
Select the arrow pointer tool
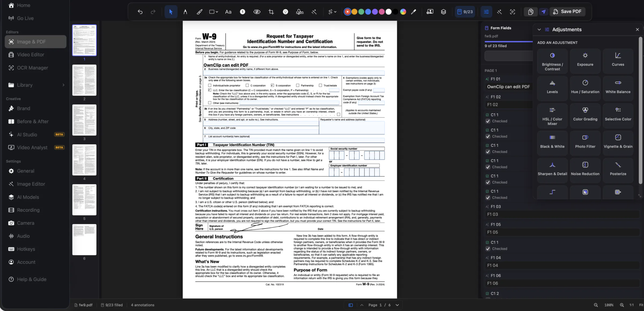point(171,12)
